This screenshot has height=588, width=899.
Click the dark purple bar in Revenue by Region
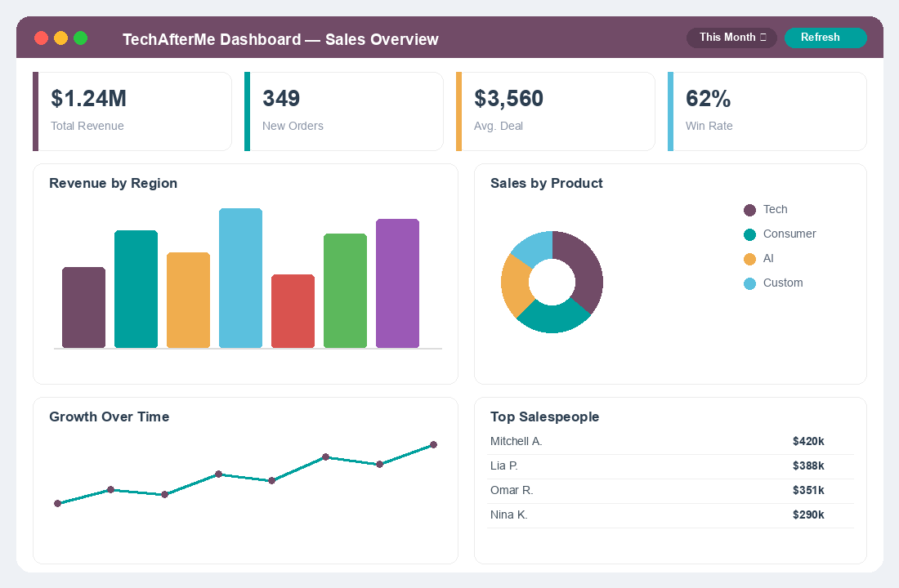(83, 308)
